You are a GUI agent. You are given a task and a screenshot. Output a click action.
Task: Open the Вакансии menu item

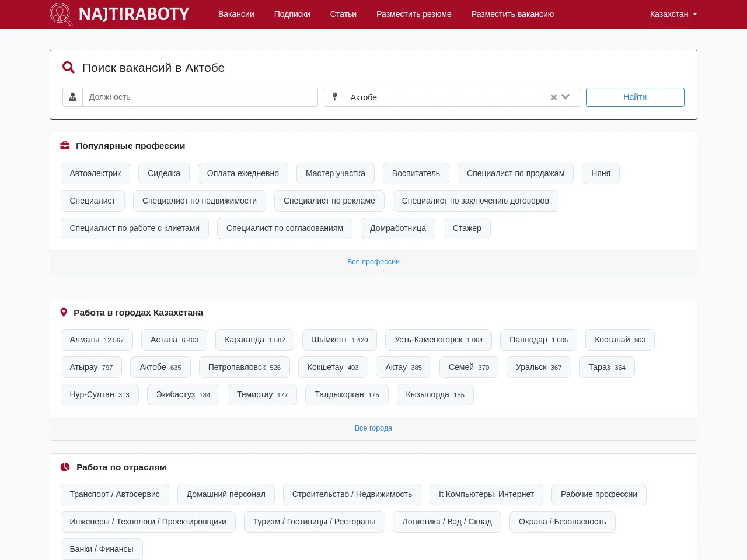[236, 14]
